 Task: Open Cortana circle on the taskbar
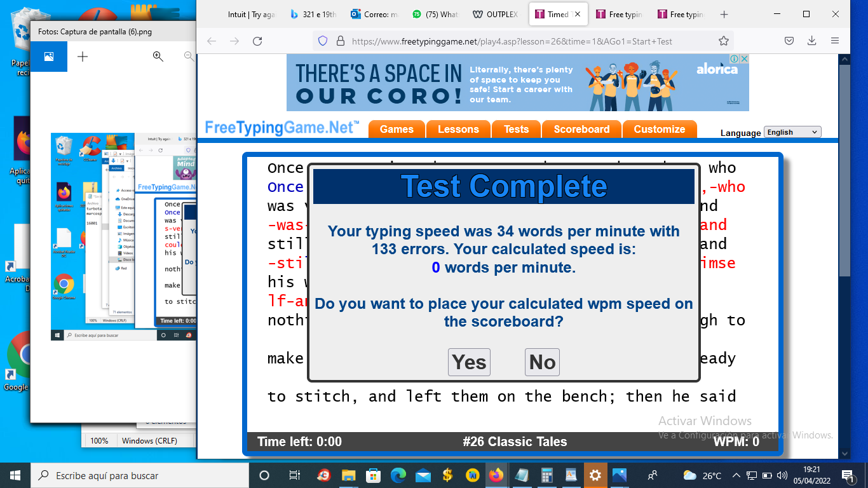(264, 475)
